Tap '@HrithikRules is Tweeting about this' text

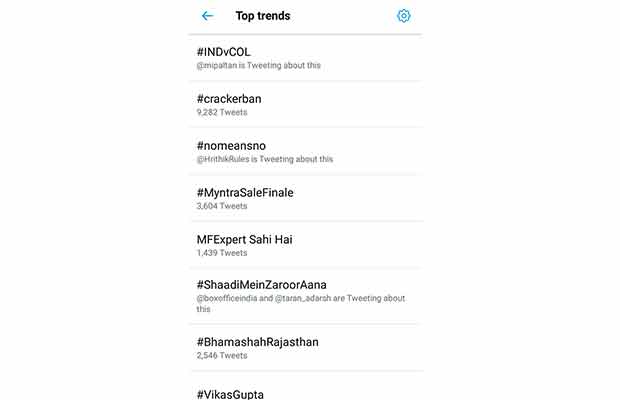coord(265,159)
